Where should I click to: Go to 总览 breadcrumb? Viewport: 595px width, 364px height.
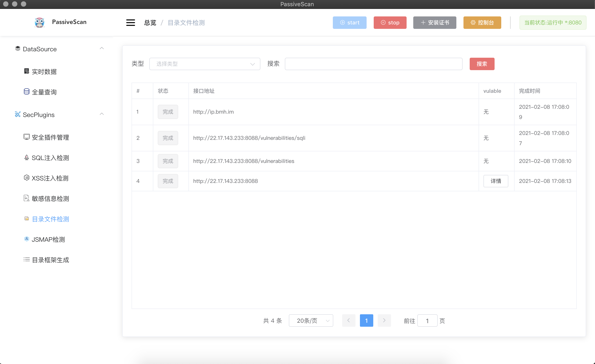pos(150,23)
